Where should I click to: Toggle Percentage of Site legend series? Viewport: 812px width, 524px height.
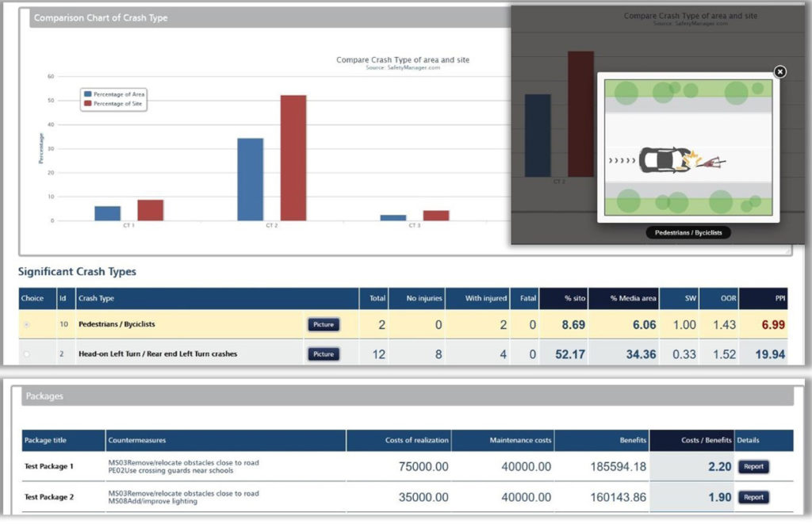(x=115, y=104)
